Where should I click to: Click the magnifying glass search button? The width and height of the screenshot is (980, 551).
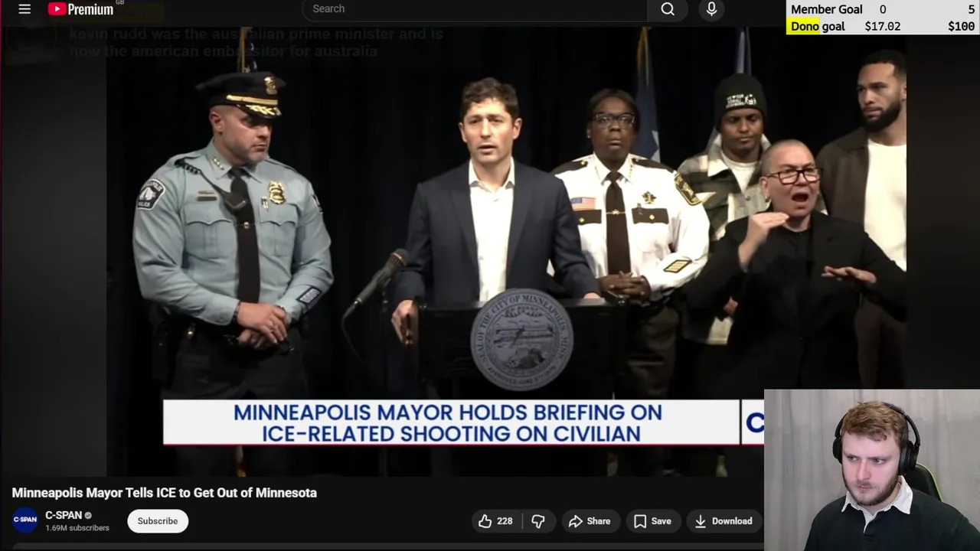668,9
